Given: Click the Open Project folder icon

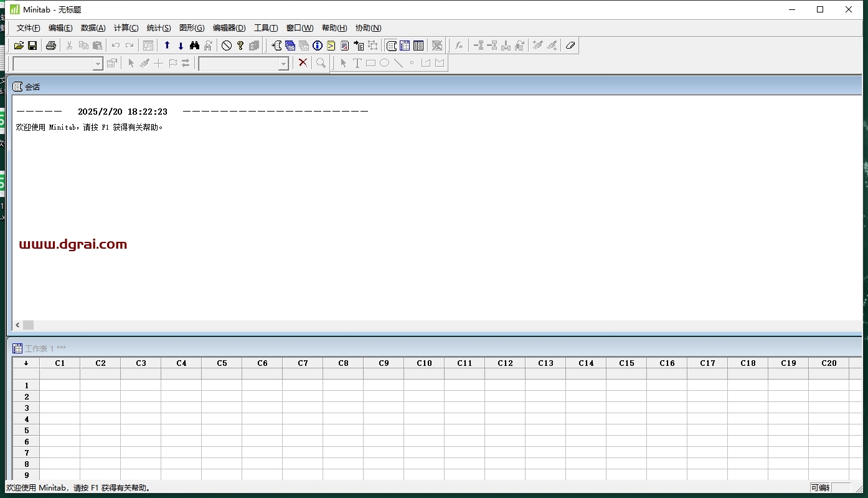Looking at the screenshot, I should point(19,45).
